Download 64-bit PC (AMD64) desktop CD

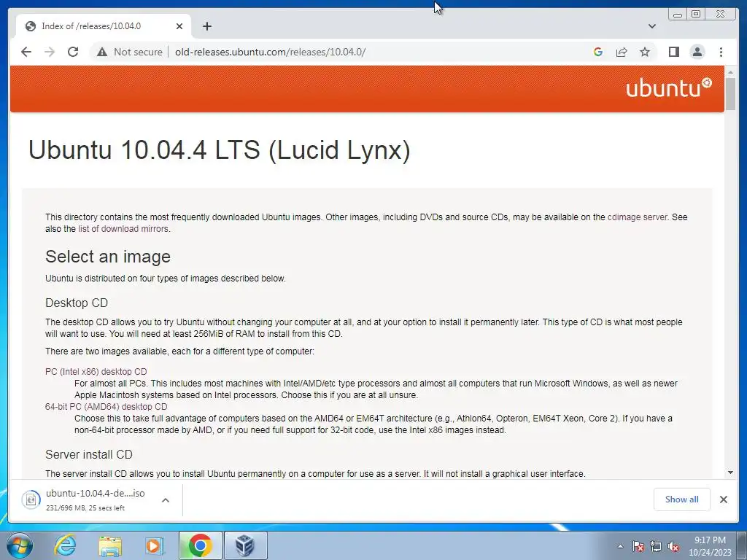pos(107,407)
